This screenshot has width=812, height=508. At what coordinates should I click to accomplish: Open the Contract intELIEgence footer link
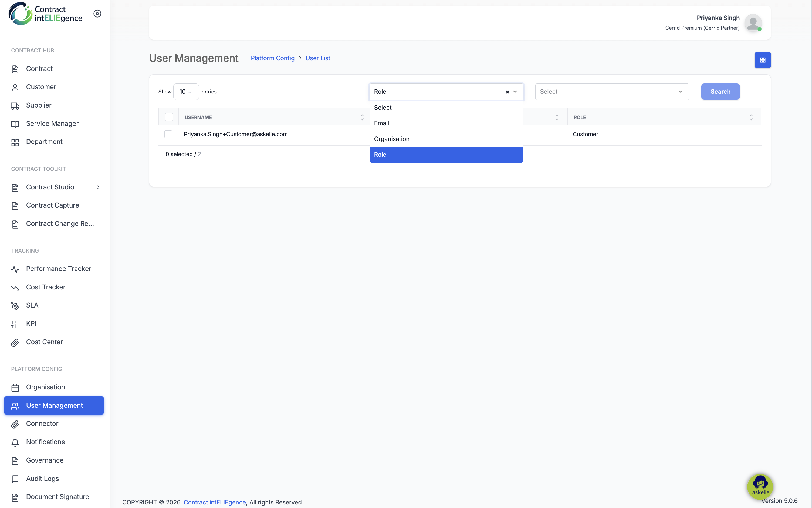(x=214, y=502)
